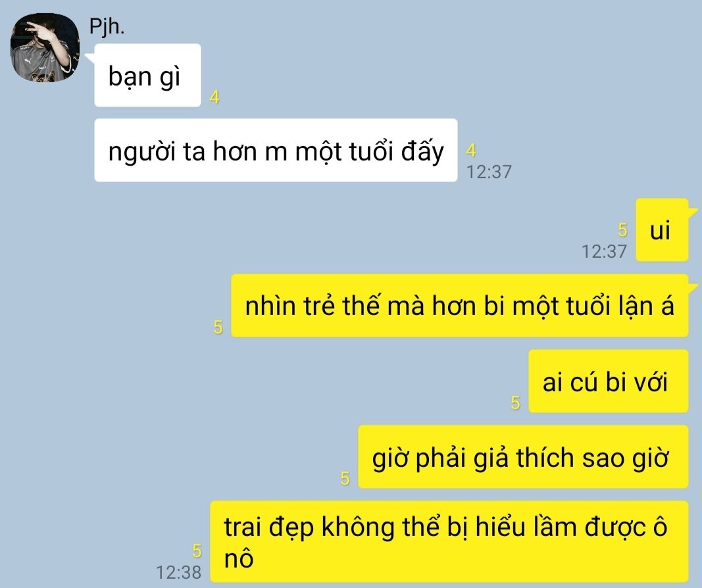Tap the yellow 'ui' message bubble
Image resolution: width=702 pixels, height=588 pixels.
coord(662,230)
